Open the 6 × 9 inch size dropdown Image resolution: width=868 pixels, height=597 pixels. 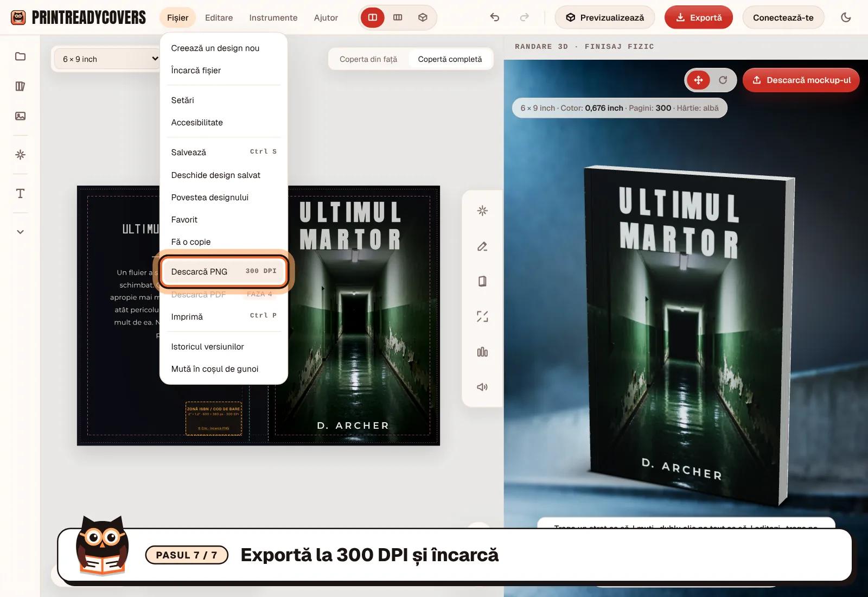tap(108, 59)
